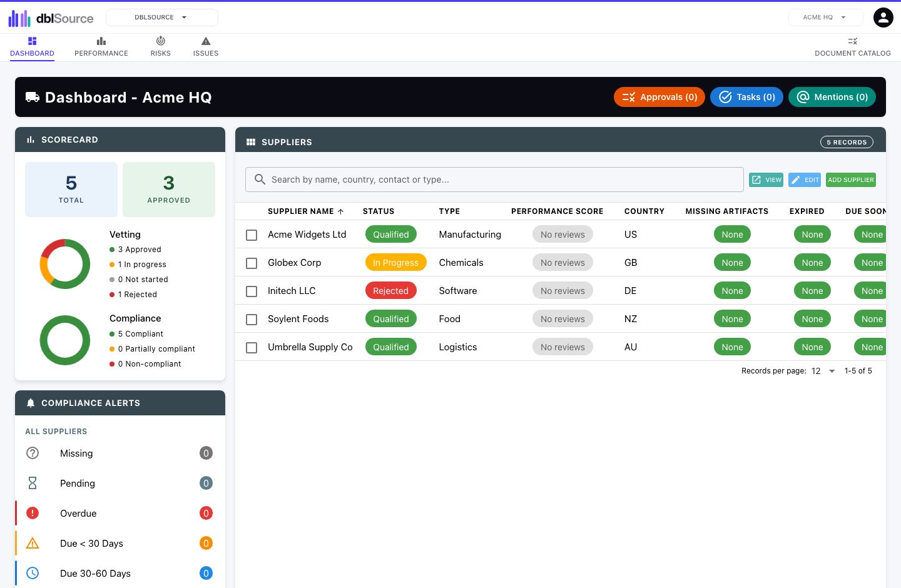Open the ACME HQ organization dropdown
This screenshot has width=901, height=588.
pyautogui.click(x=825, y=18)
